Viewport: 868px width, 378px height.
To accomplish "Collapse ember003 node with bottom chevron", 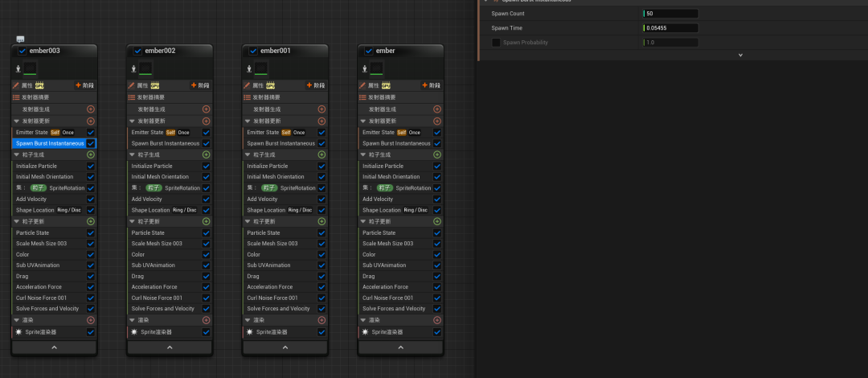I will point(55,347).
